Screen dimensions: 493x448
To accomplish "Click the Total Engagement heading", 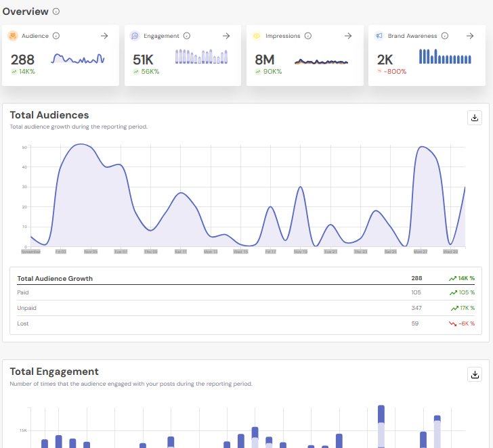I will click(54, 372).
